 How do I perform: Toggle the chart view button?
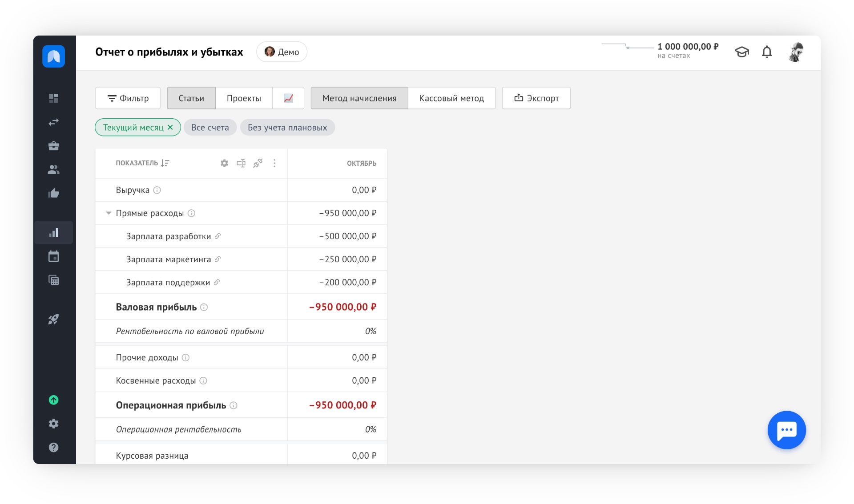288,98
